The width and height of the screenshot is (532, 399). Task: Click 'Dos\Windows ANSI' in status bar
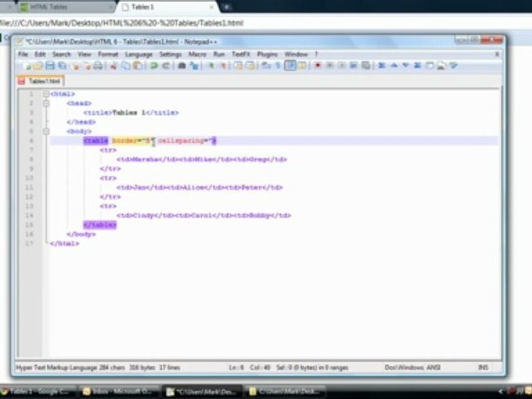click(x=412, y=367)
